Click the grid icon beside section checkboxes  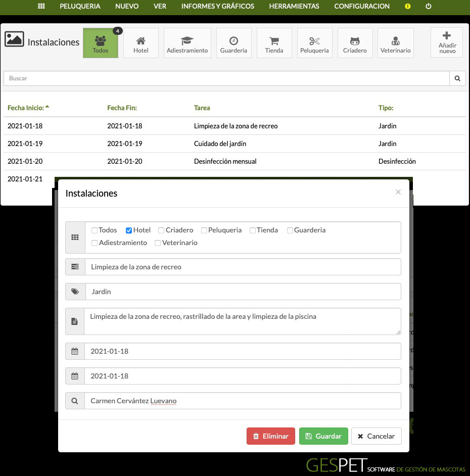click(75, 237)
